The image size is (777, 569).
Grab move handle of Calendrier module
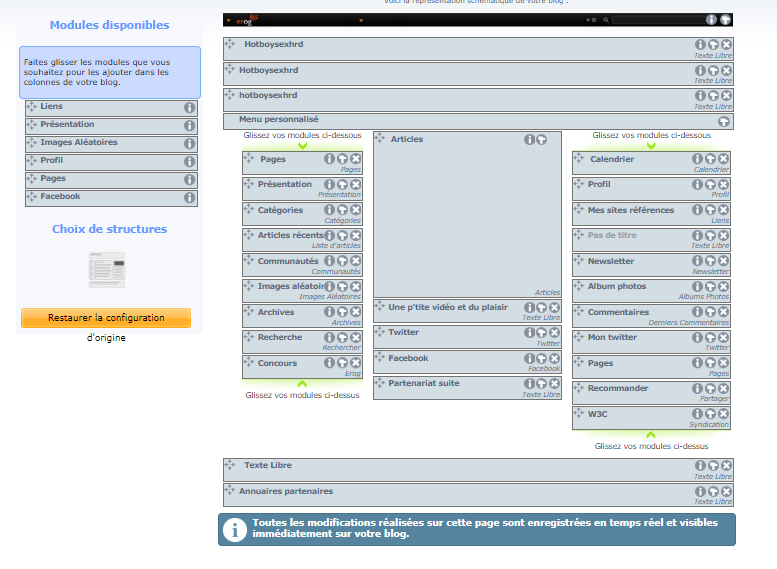pyautogui.click(x=578, y=158)
